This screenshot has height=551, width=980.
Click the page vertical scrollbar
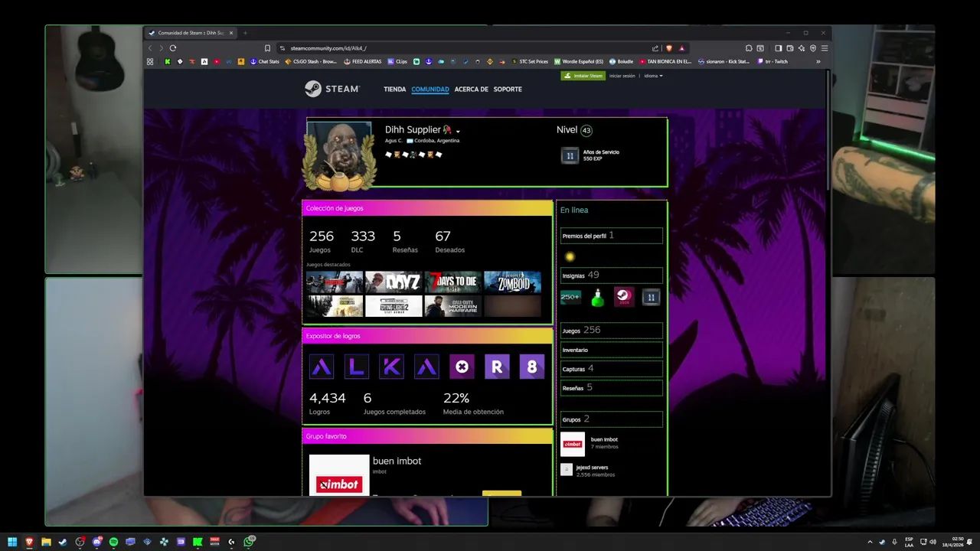[828, 130]
